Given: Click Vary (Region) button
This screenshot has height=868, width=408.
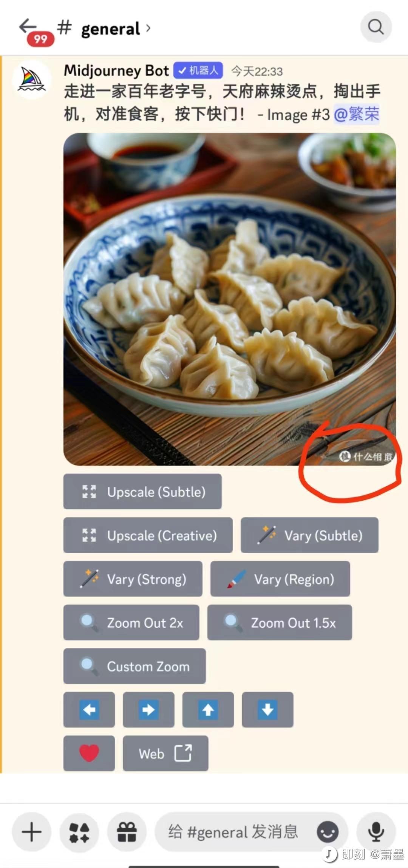Looking at the screenshot, I should (x=280, y=579).
